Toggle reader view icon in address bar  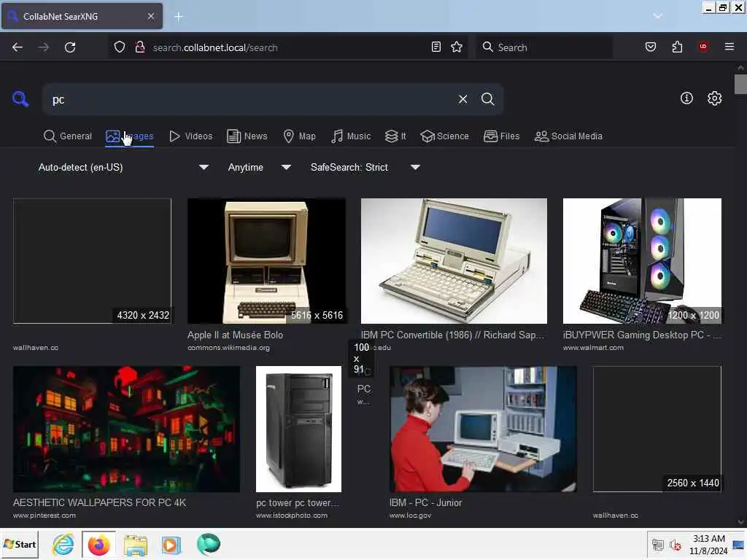[x=436, y=47]
